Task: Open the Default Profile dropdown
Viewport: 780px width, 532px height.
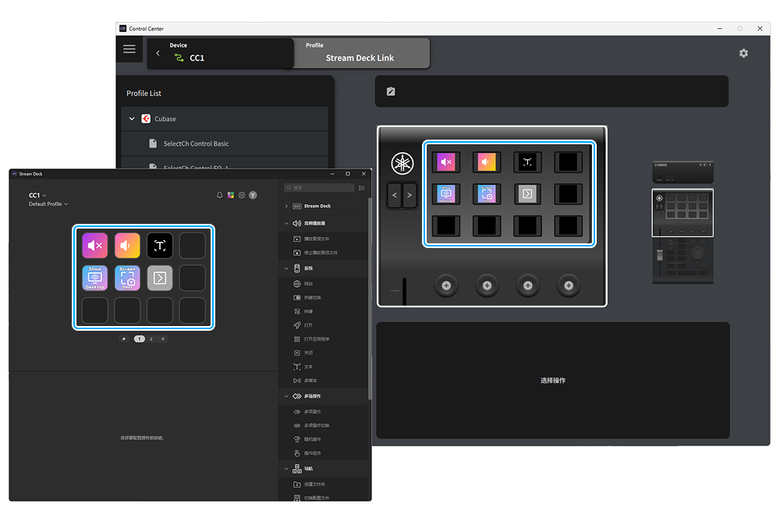Action: [x=48, y=204]
